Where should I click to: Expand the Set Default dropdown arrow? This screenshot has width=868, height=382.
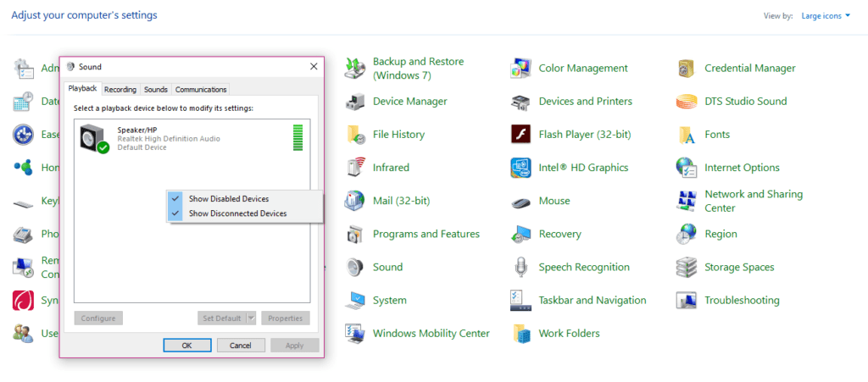pos(251,318)
